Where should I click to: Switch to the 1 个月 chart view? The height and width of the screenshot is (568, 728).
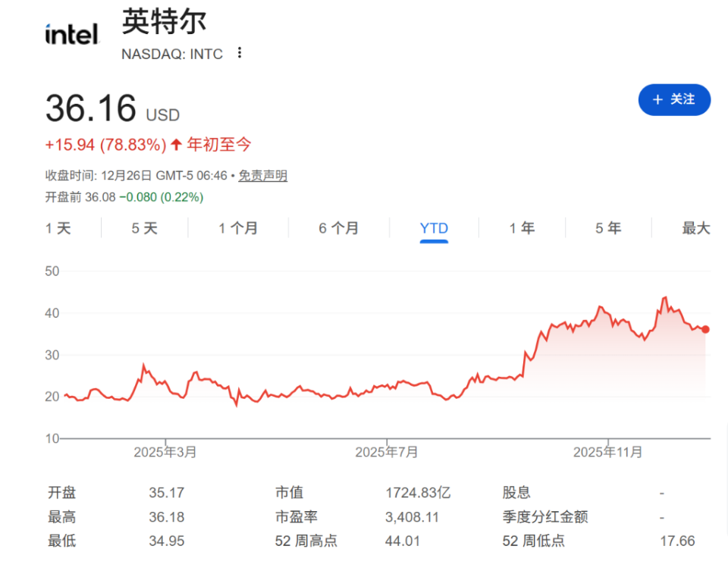(237, 228)
